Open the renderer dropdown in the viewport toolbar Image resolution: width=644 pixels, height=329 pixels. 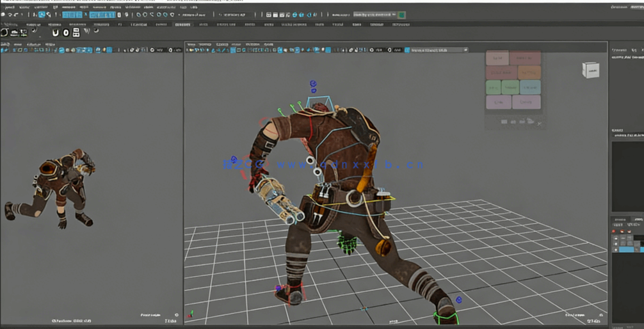click(x=439, y=50)
